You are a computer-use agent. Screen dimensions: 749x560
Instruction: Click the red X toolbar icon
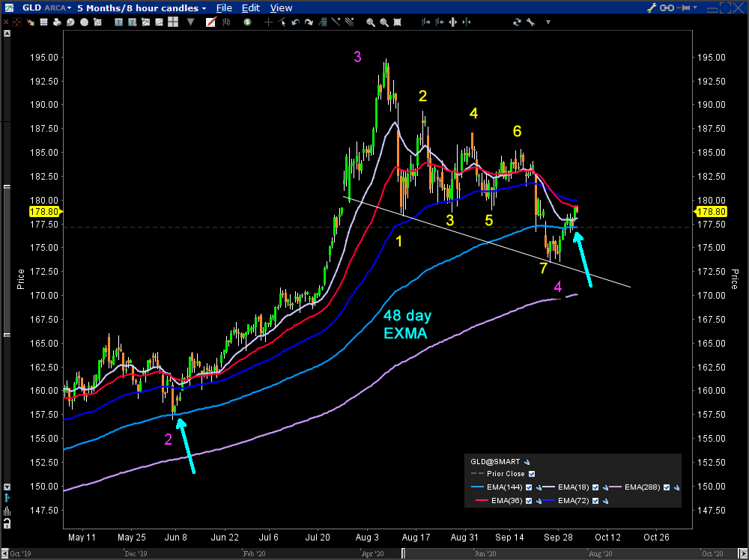pyautogui.click(x=6, y=22)
